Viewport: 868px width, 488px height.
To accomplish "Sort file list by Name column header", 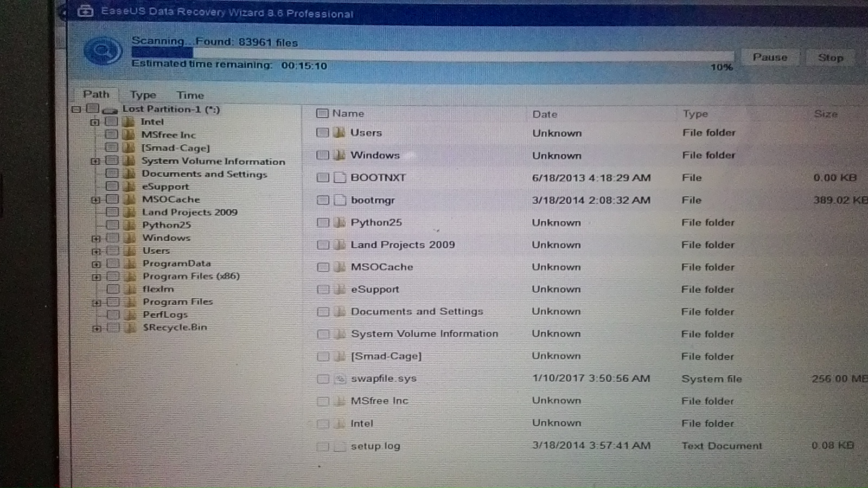I will coord(348,113).
